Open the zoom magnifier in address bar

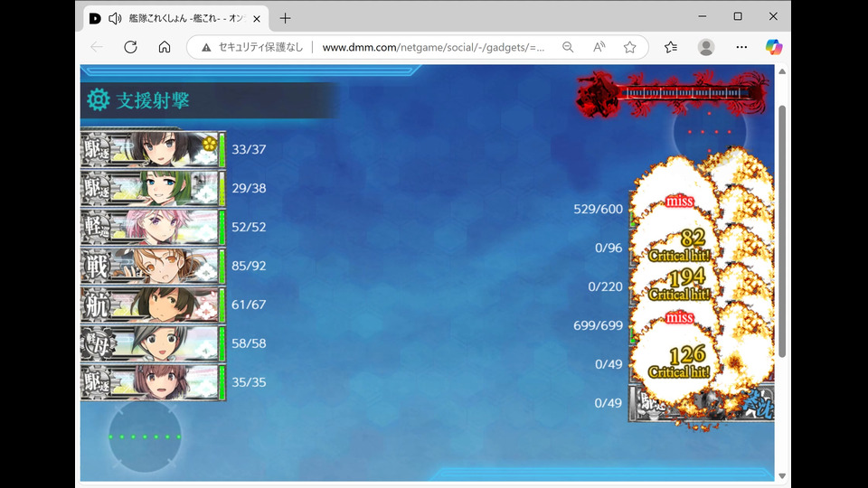click(x=568, y=47)
